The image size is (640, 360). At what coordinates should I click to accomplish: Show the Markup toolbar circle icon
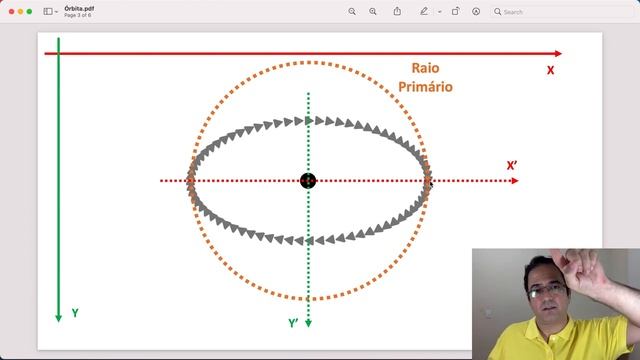476,11
